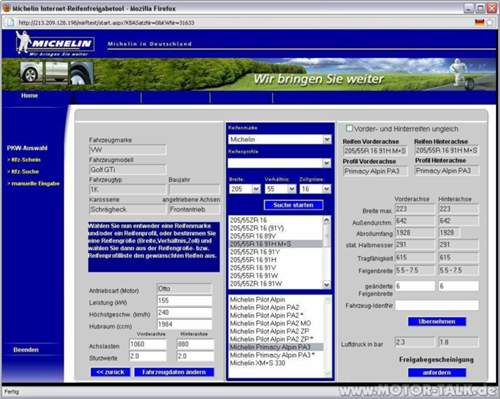Screen dimensions: 500x399
Task: Click scrollbar of the tire profile list
Action: click(327, 336)
